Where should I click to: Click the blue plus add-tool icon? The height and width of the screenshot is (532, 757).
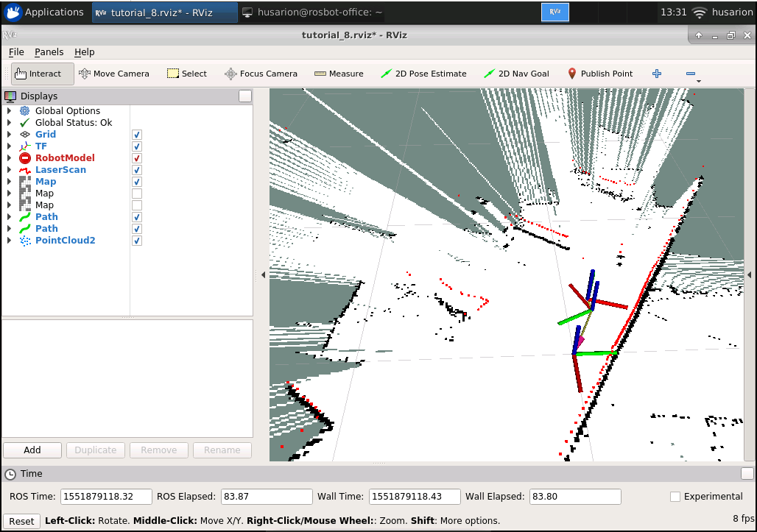(657, 74)
